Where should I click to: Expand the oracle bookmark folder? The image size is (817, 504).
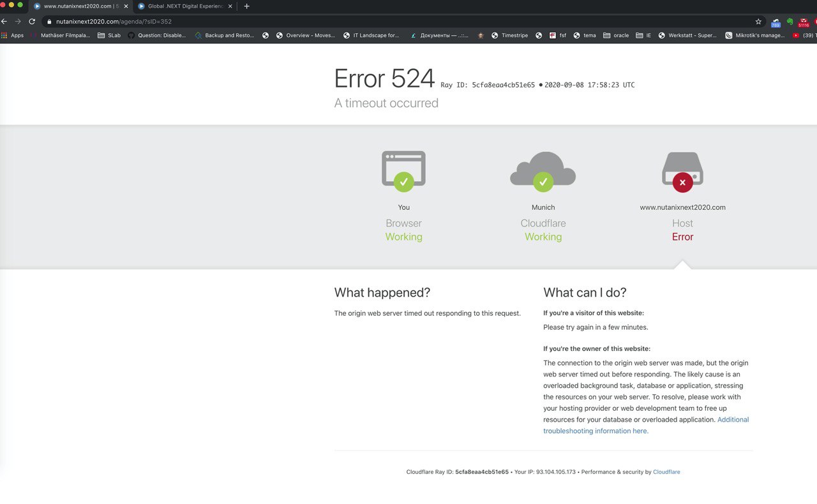pyautogui.click(x=616, y=35)
